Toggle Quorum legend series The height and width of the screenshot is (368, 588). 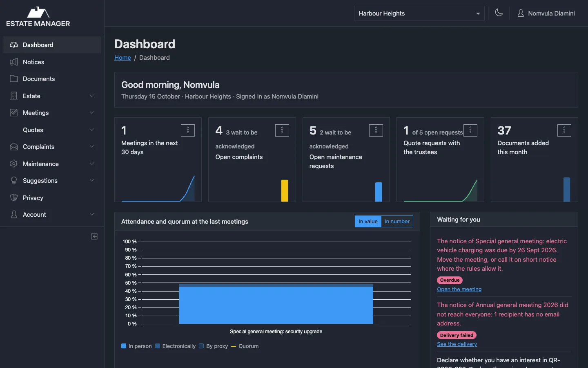(x=245, y=346)
